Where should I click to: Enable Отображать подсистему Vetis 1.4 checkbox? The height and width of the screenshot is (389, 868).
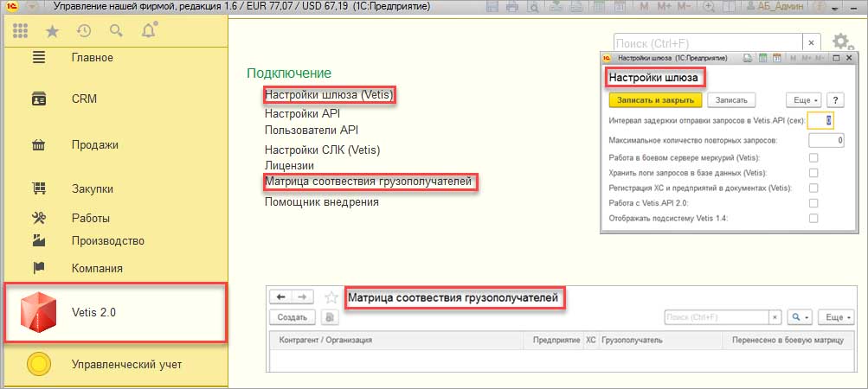coord(813,219)
